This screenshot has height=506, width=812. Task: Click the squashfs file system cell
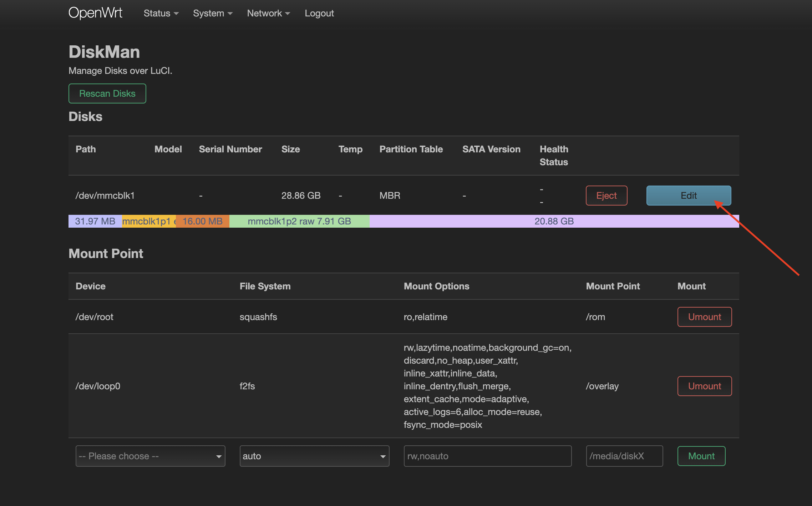(258, 317)
